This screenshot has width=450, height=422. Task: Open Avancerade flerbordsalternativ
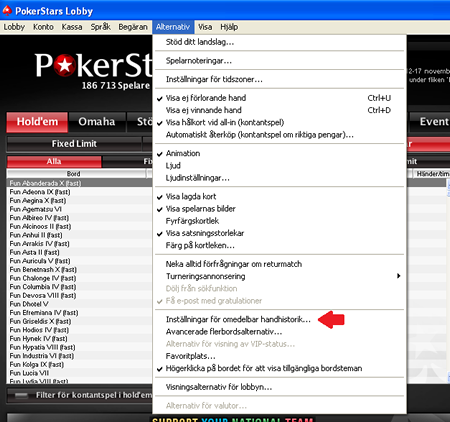click(x=279, y=332)
